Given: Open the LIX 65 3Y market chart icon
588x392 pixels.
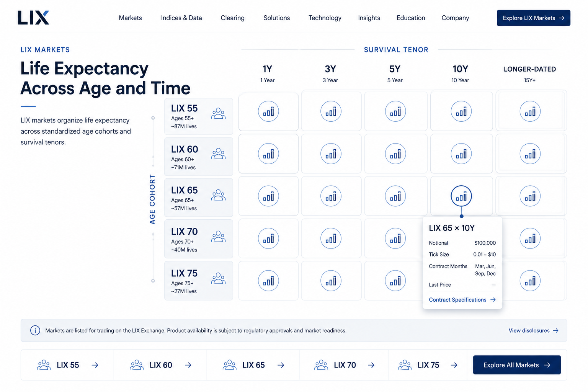Looking at the screenshot, I should pos(331,196).
